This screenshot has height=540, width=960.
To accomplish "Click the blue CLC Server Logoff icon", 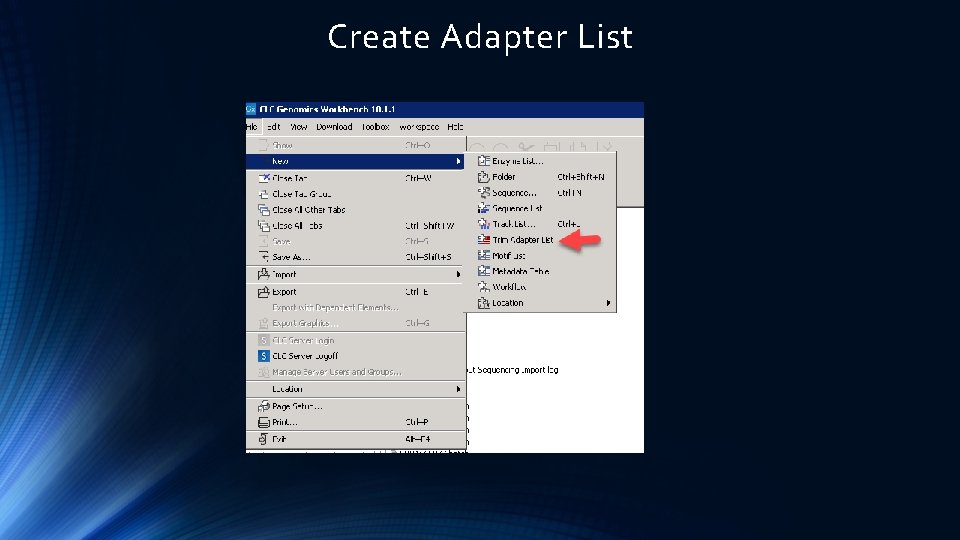I will coord(264,356).
